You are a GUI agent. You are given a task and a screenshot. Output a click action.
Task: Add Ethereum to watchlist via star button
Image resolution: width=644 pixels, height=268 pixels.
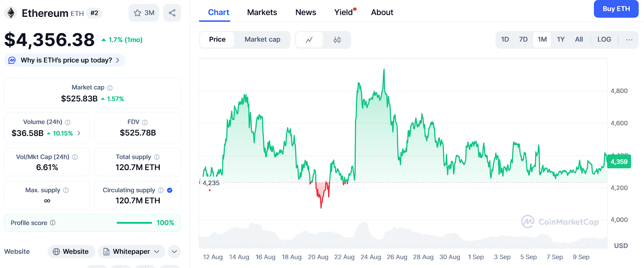144,13
